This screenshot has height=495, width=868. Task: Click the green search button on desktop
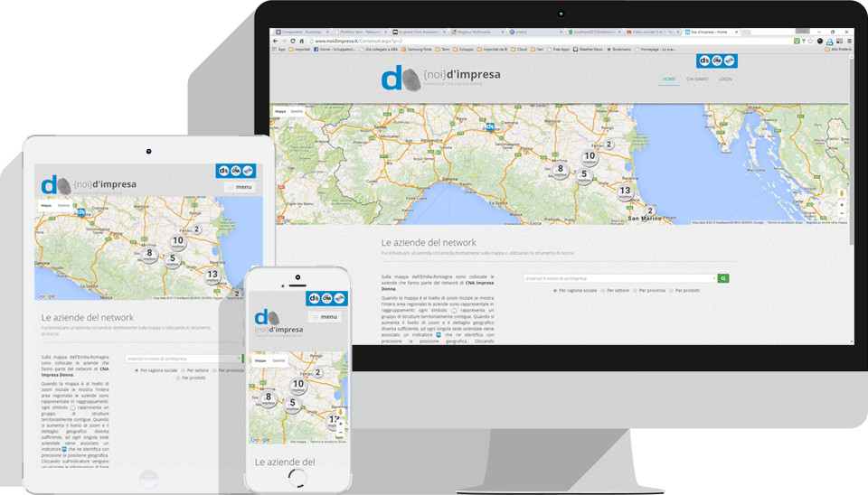pyautogui.click(x=723, y=279)
